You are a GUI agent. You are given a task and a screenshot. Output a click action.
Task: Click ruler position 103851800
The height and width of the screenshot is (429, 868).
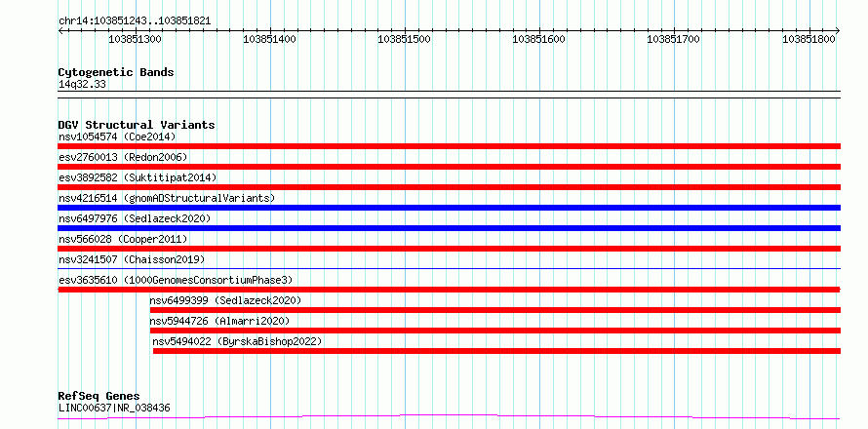pos(809,39)
